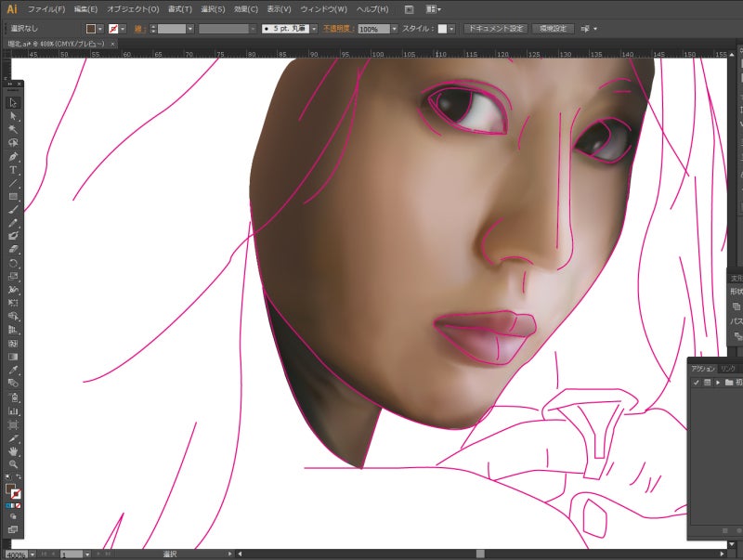The height and width of the screenshot is (560, 743).
Task: Open the brush definition dropdown '5 pt.'
Action: tap(313, 29)
